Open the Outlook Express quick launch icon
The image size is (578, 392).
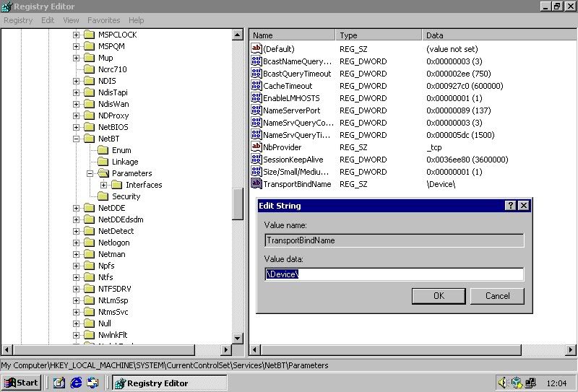(x=93, y=383)
